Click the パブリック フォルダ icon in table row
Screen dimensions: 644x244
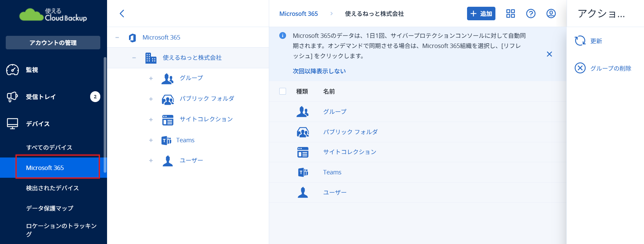coord(303,132)
